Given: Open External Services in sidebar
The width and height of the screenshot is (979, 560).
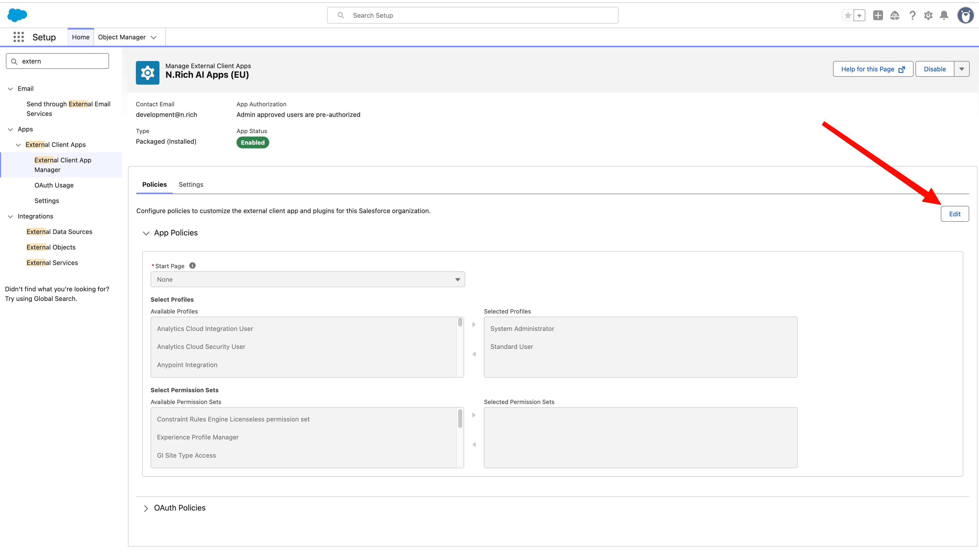Looking at the screenshot, I should 52,263.
